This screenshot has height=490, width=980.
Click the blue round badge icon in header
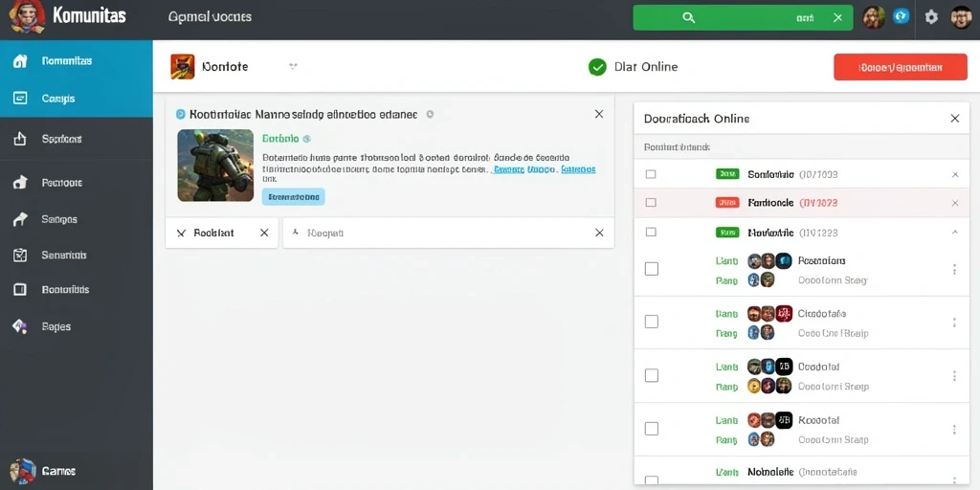(901, 16)
